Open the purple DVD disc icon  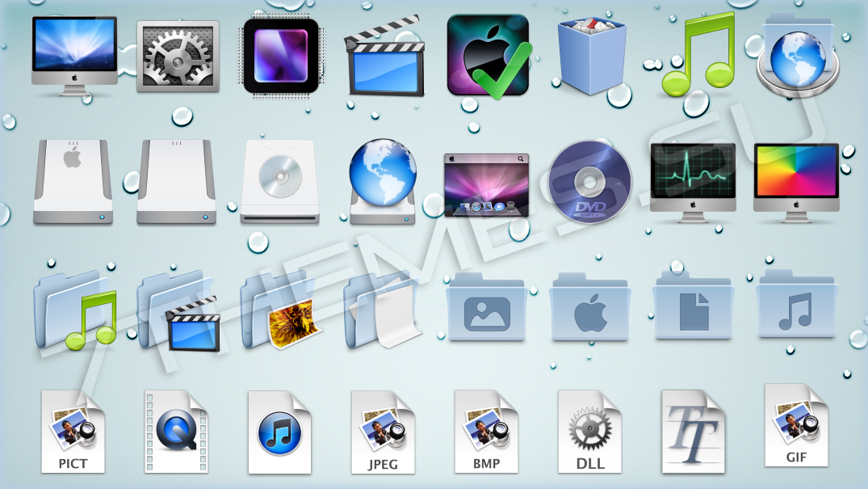[590, 182]
